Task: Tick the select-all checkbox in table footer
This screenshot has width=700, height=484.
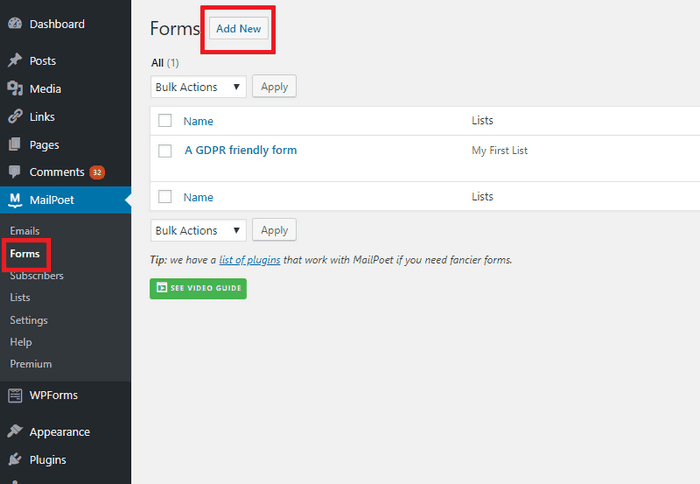Action: tap(165, 196)
